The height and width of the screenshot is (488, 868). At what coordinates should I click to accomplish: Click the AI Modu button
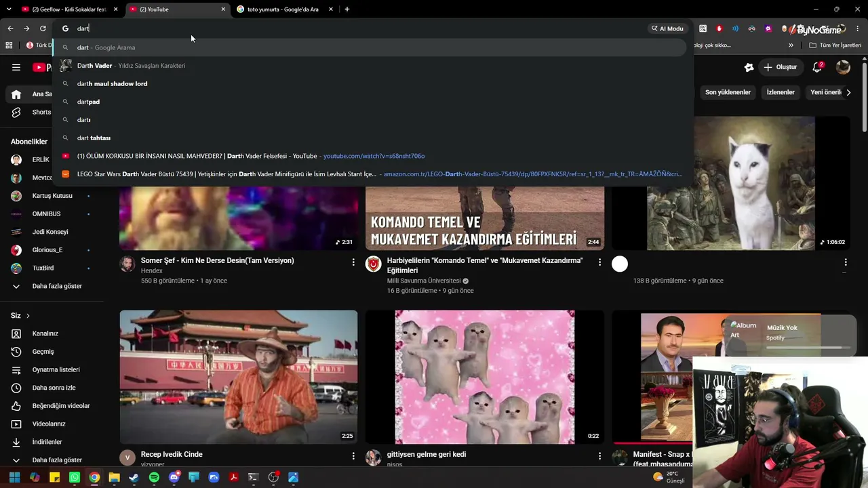pyautogui.click(x=667, y=28)
